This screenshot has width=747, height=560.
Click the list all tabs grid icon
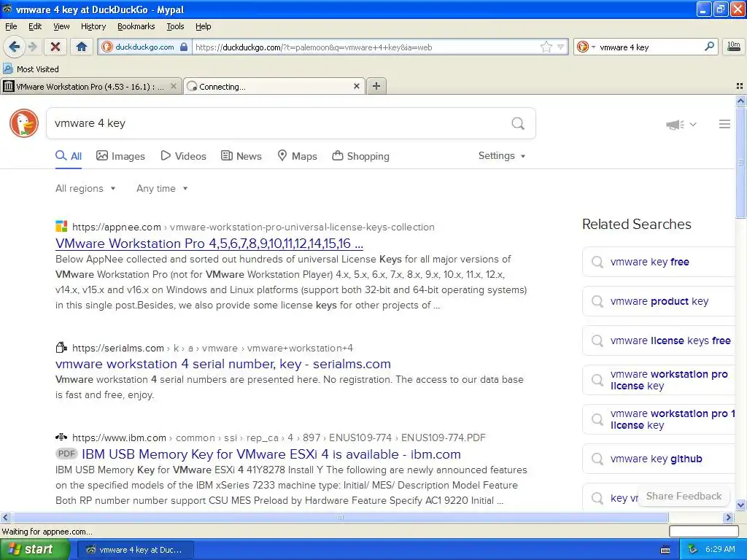[740, 86]
